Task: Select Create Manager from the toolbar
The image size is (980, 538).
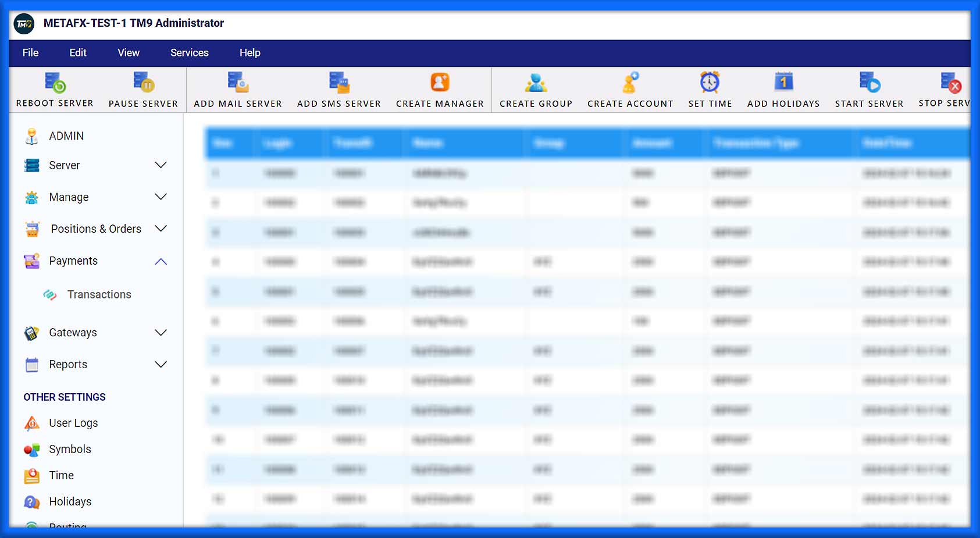Action: tap(440, 82)
